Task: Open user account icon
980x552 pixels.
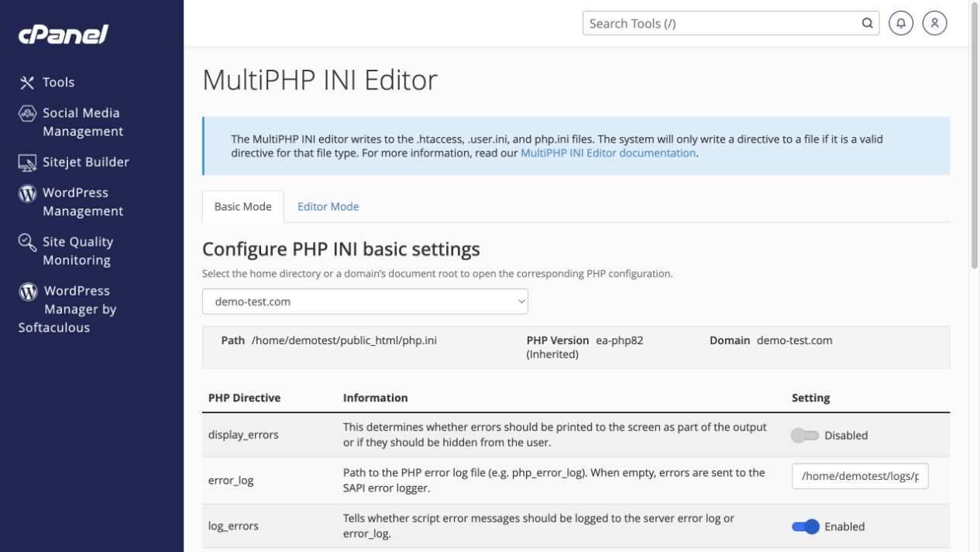Action: coord(935,23)
